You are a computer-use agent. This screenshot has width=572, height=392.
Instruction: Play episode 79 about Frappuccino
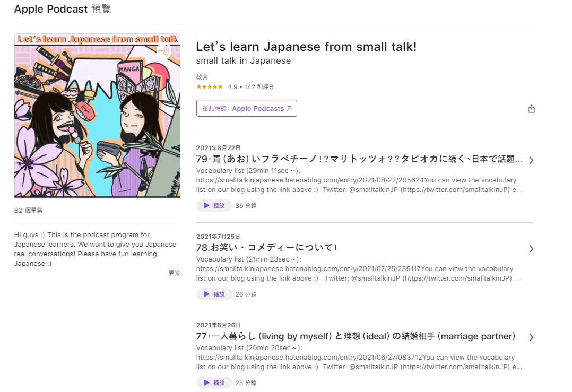tap(214, 206)
